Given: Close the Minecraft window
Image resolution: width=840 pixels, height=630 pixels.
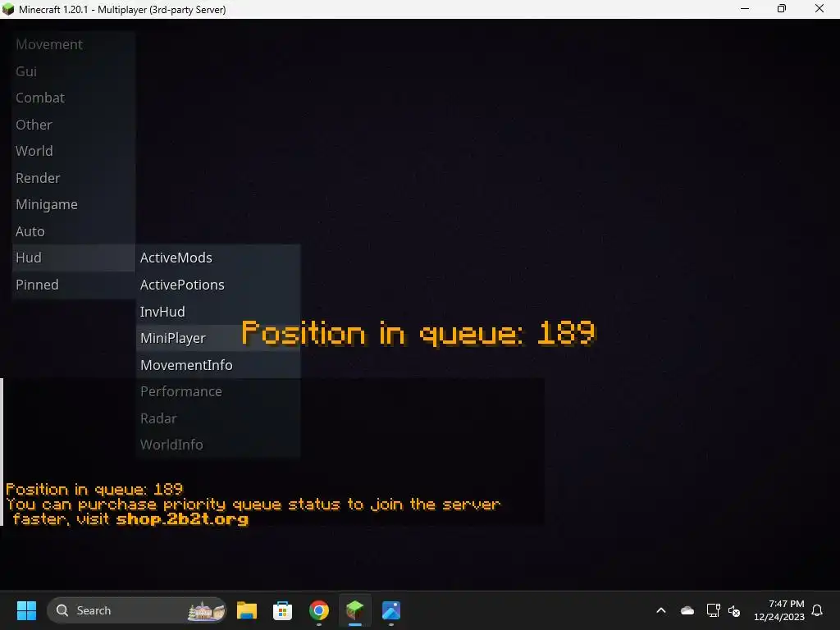Looking at the screenshot, I should (819, 9).
